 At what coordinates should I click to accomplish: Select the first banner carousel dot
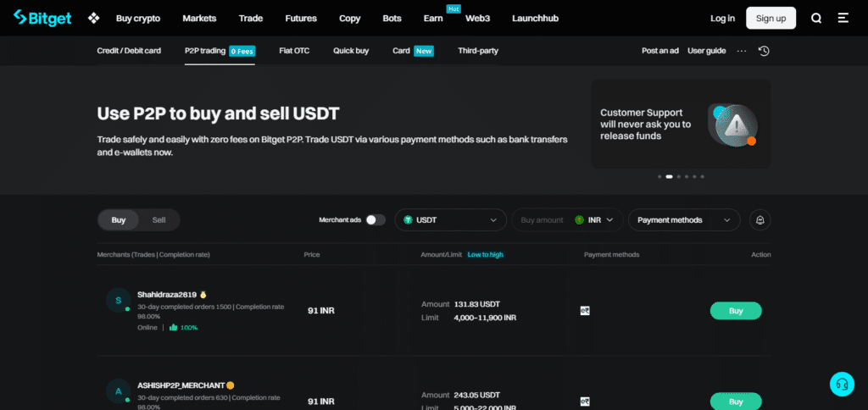(x=659, y=176)
